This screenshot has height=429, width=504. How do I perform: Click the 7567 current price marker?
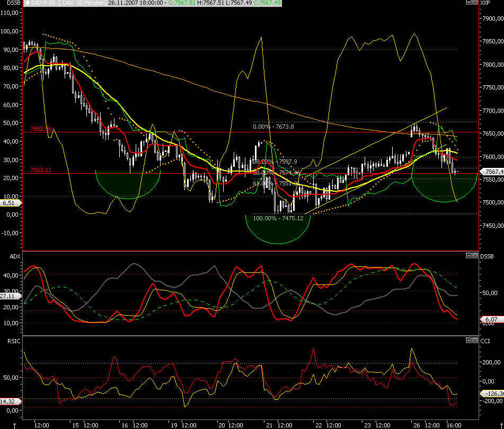[x=491, y=172]
